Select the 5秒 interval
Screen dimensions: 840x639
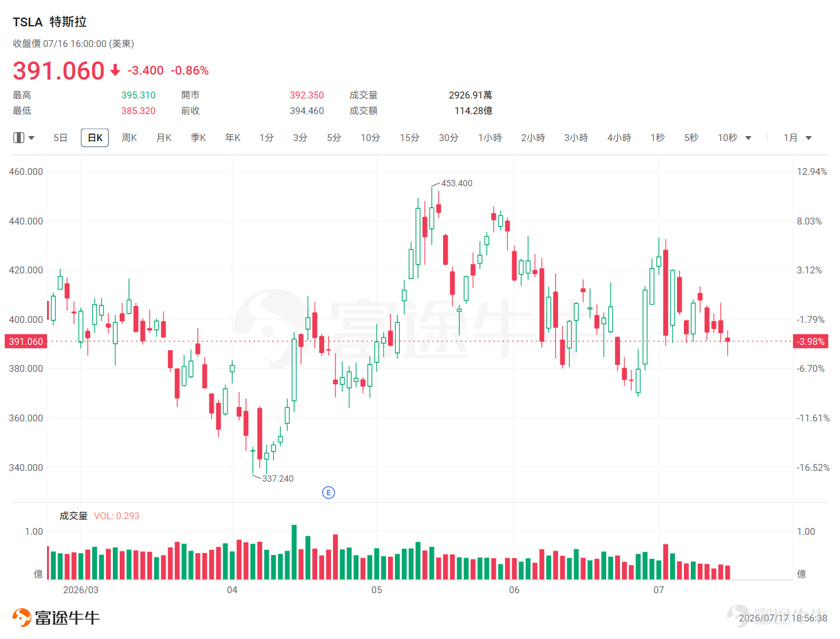(691, 137)
